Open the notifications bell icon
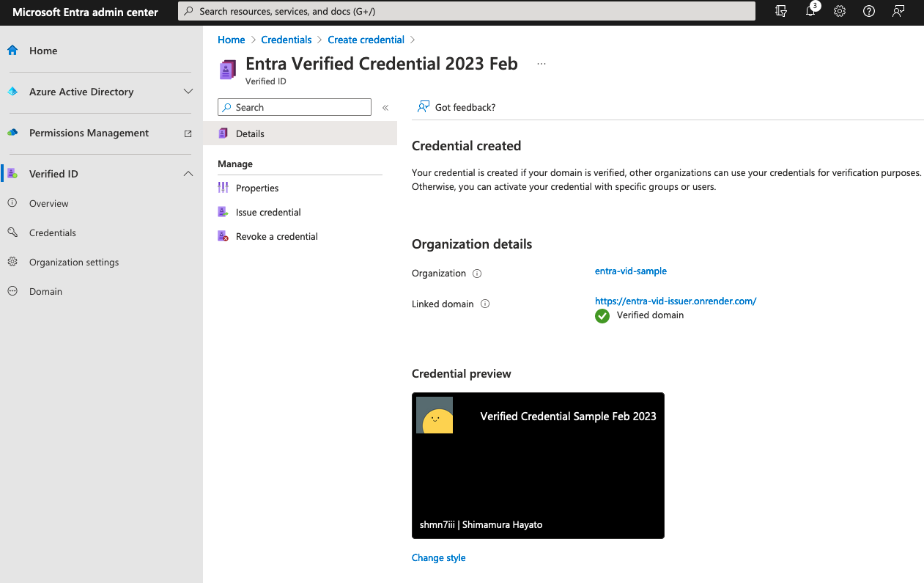The height and width of the screenshot is (583, 924). pyautogui.click(x=810, y=12)
